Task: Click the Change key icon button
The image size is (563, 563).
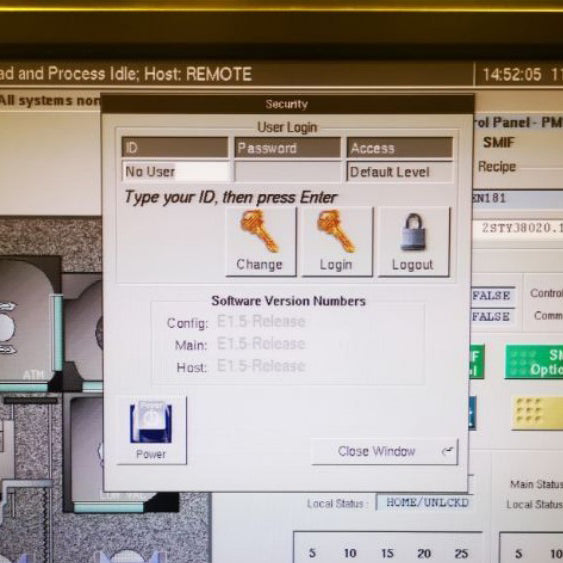Action: 261,242
